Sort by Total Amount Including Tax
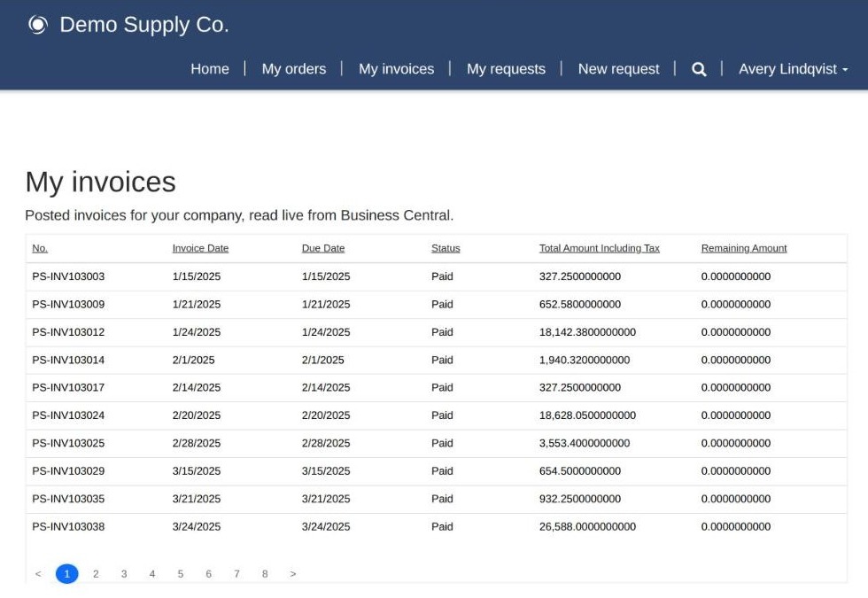868x598 pixels. (600, 248)
